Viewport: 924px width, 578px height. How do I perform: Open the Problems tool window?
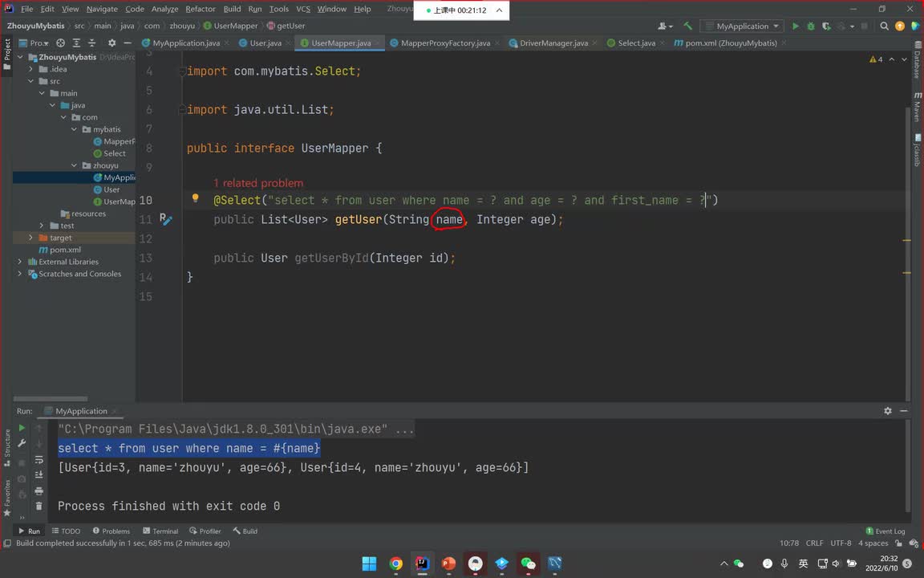[x=111, y=531]
